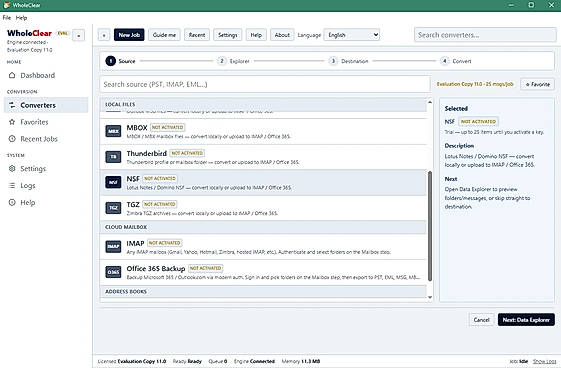Click the NSF converter icon

[113, 182]
